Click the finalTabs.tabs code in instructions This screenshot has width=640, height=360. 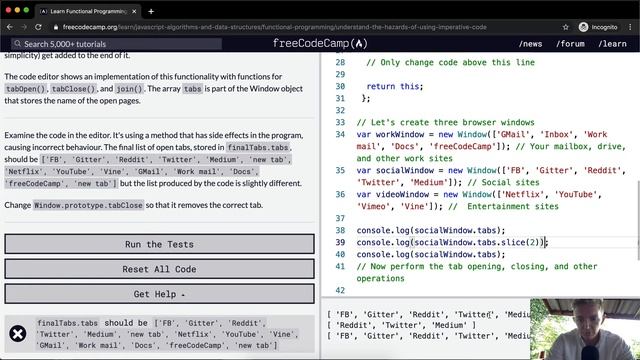(x=258, y=147)
